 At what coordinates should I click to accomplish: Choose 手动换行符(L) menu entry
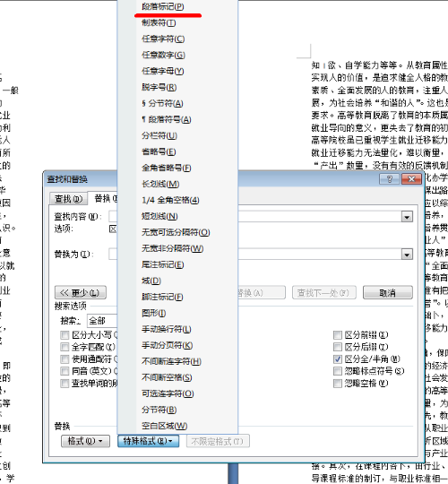tap(167, 329)
